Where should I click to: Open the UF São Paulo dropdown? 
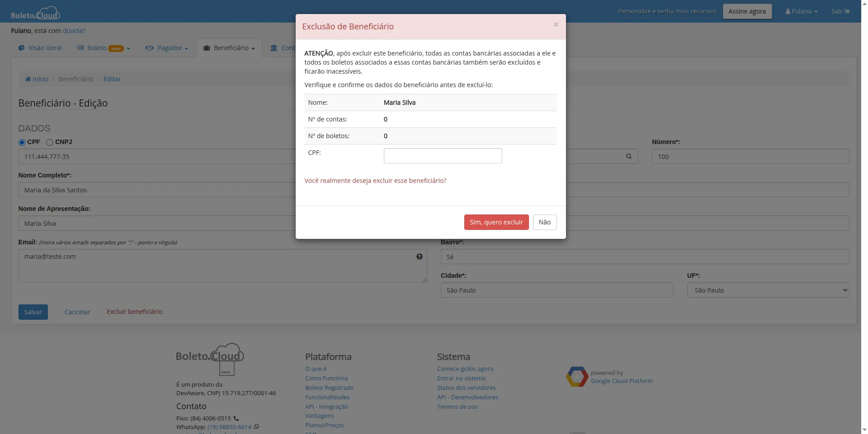(x=768, y=290)
